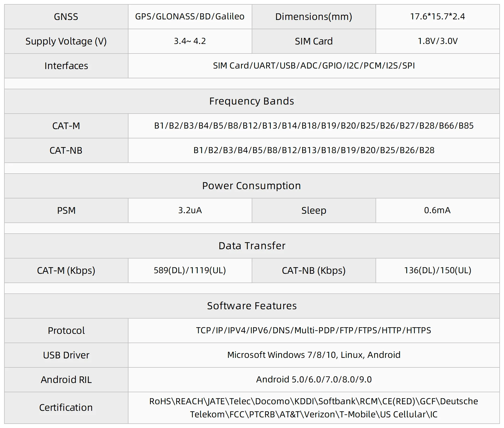504x428 pixels.
Task: Select the CAT-M frequency bands list
Action: click(314, 126)
